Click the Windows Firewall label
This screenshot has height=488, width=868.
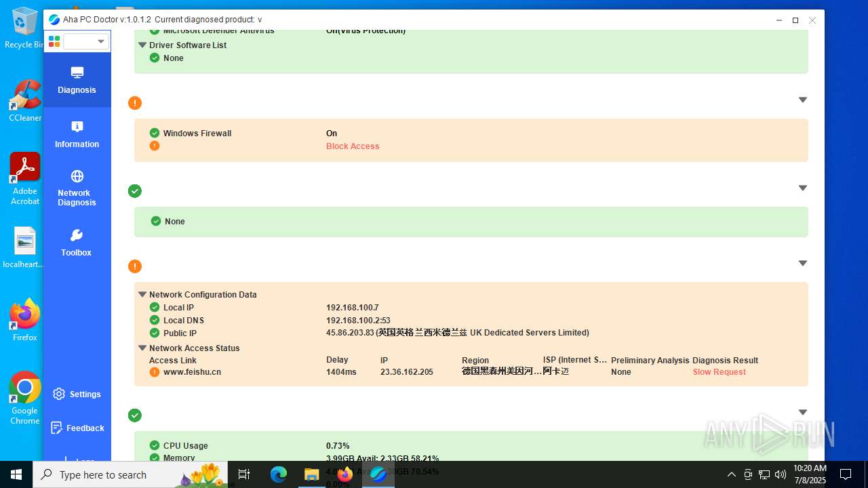197,134
